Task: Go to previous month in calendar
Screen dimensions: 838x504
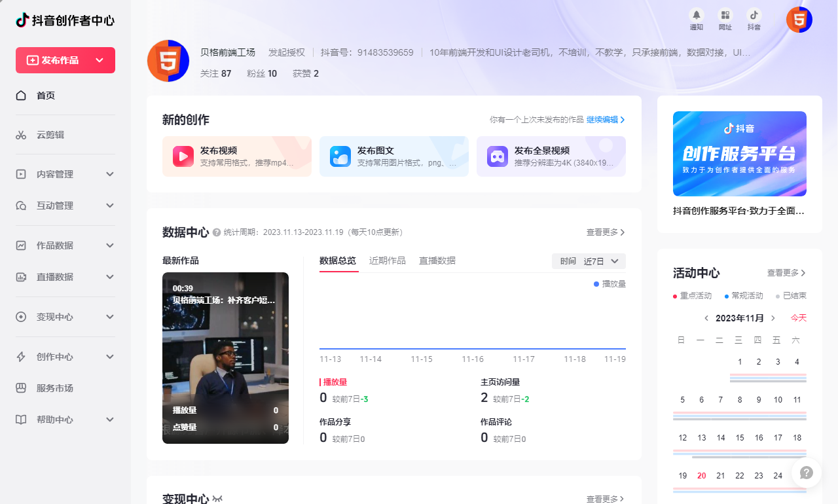Action: click(706, 318)
